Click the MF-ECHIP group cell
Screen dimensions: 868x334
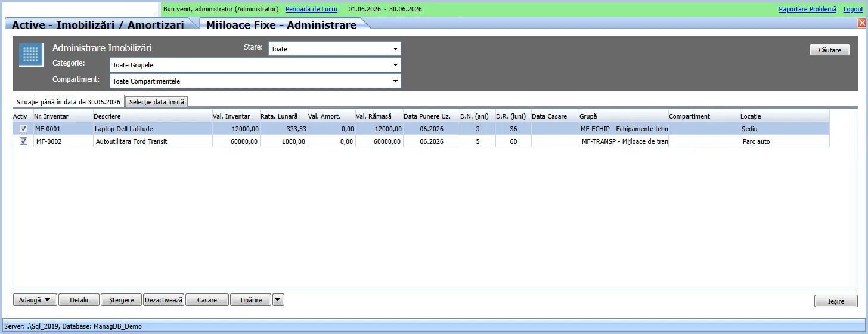click(623, 128)
